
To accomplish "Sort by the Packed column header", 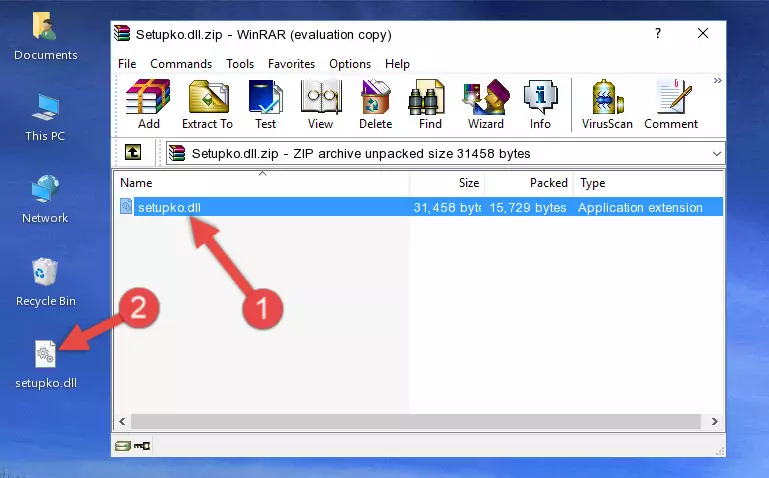I will tap(529, 183).
